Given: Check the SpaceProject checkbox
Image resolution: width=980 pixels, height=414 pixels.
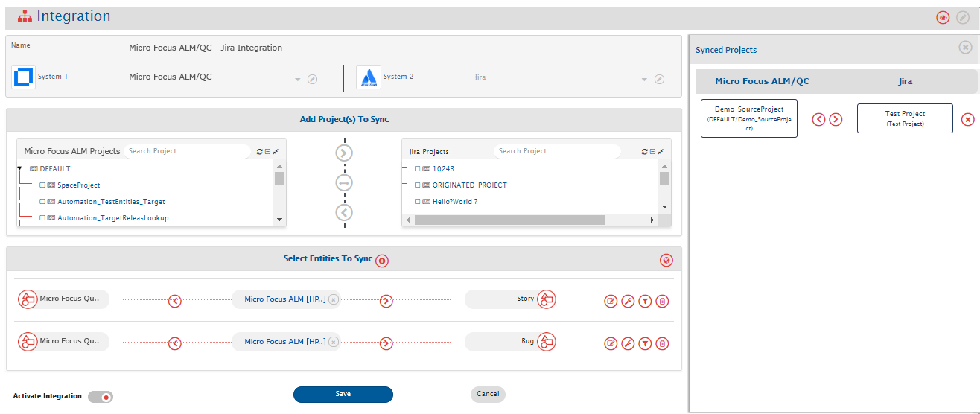Looking at the screenshot, I should 42,185.
